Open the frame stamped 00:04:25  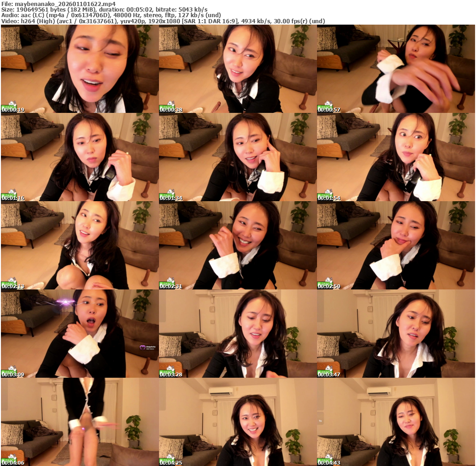tap(238, 422)
